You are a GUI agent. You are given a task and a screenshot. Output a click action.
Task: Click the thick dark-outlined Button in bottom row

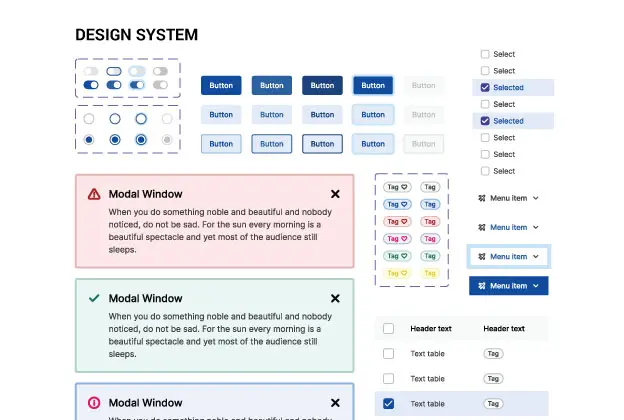point(322,144)
